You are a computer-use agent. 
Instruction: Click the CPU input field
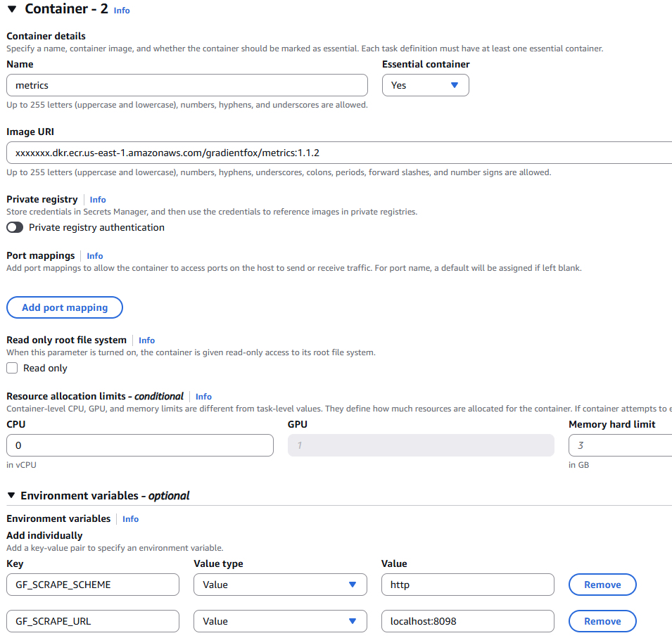[x=139, y=445]
